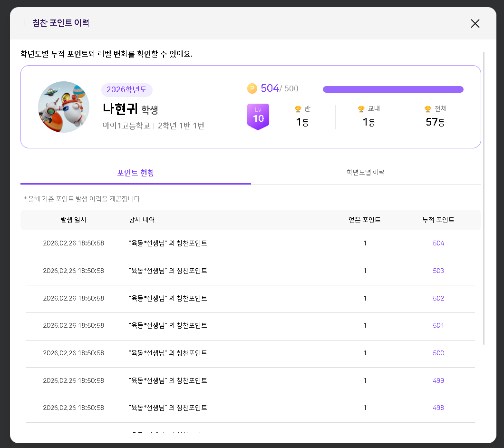Click the 누적 포인트 column header
Screen dimensions: 504x448
coord(438,220)
